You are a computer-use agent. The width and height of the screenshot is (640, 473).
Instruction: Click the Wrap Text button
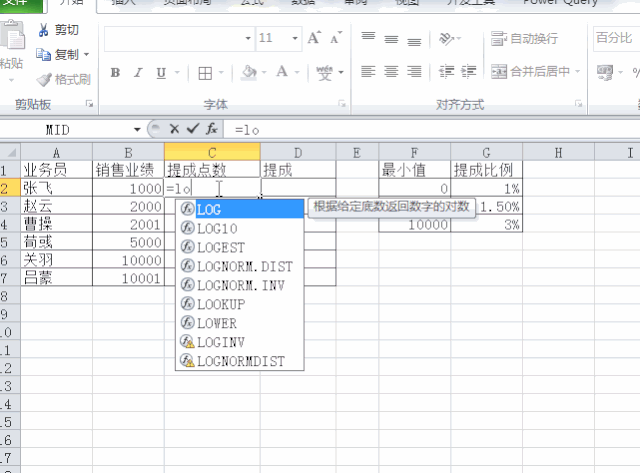click(525, 39)
